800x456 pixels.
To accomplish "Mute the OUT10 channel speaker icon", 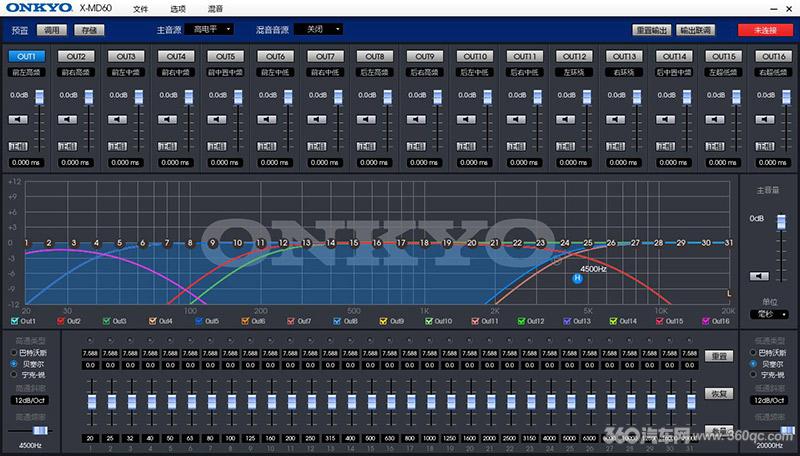I will pyautogui.click(x=466, y=119).
